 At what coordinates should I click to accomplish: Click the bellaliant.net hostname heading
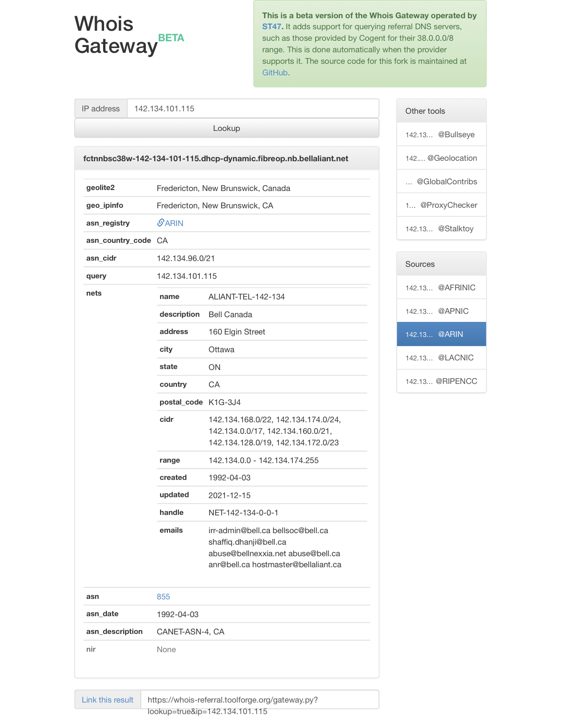coord(216,158)
